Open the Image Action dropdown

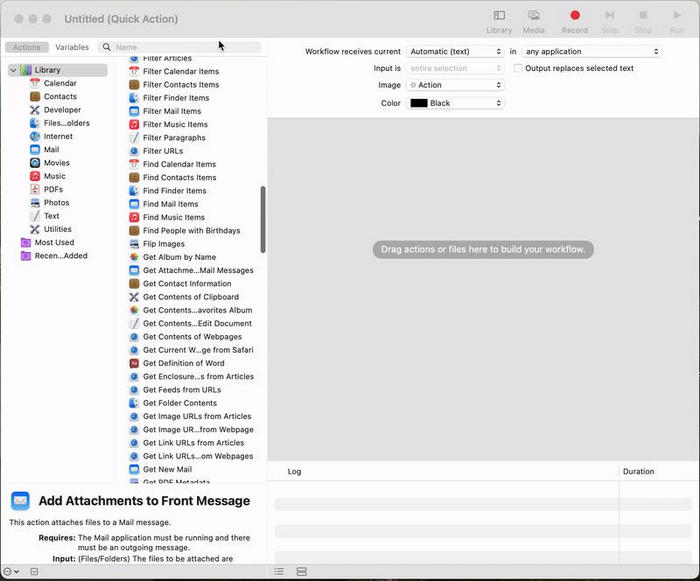coord(455,85)
